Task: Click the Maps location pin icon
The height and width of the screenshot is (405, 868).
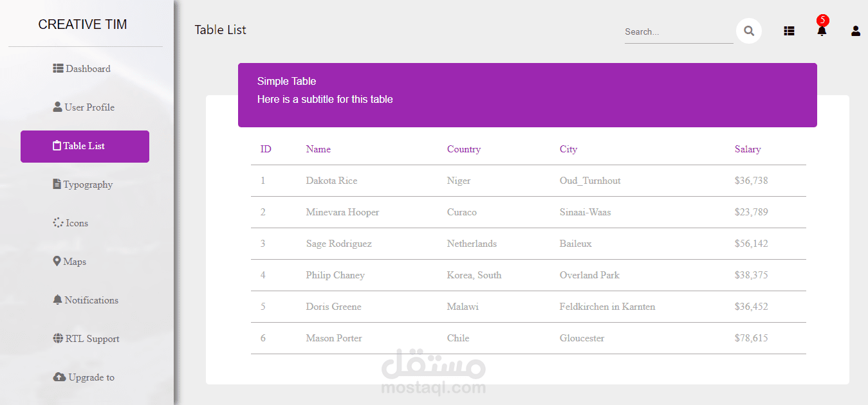Action: click(57, 261)
